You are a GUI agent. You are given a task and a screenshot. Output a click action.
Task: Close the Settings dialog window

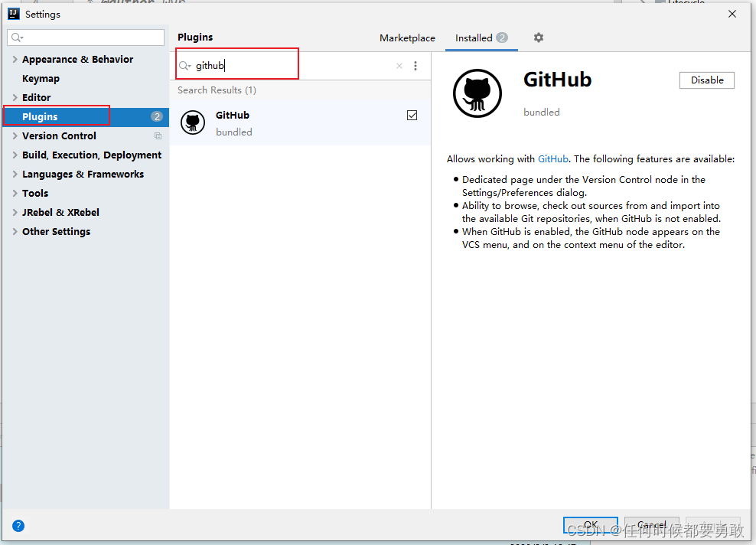[732, 14]
